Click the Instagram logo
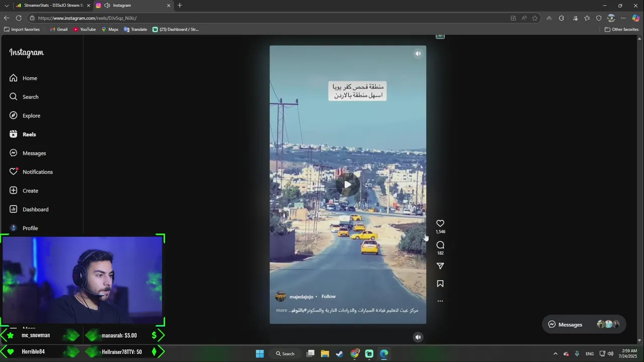The width and height of the screenshot is (644, 362). (x=27, y=53)
